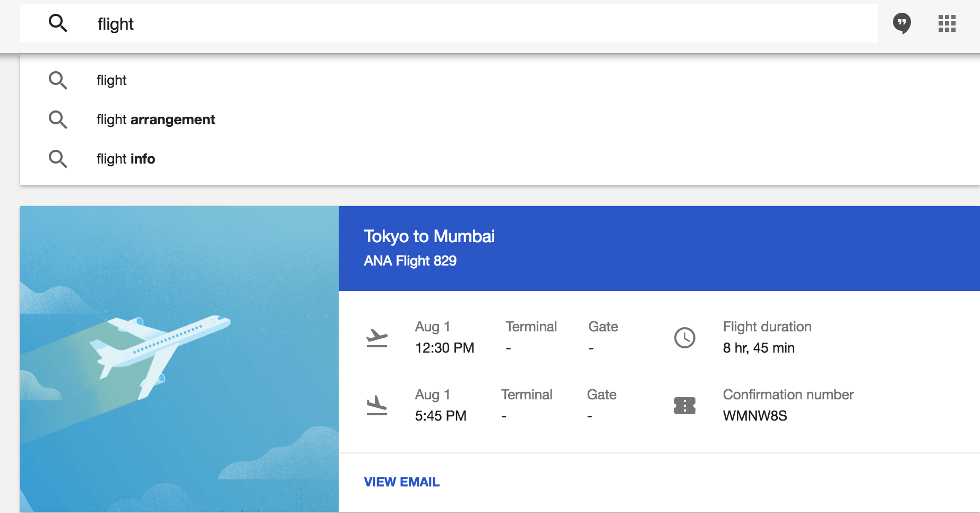
Task: Select the 'flight arrangement' suggestion
Action: (500, 119)
